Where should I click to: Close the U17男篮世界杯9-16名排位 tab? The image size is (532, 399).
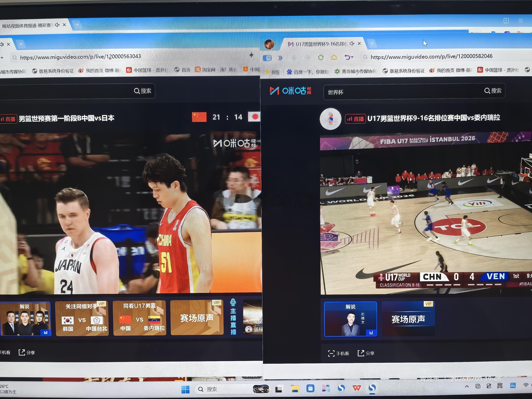pos(359,44)
